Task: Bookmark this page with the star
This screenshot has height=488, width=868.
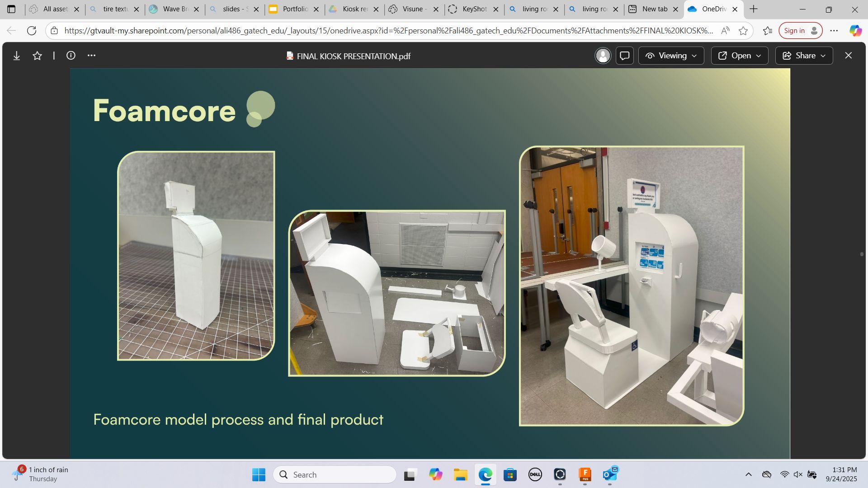Action: pos(743,31)
